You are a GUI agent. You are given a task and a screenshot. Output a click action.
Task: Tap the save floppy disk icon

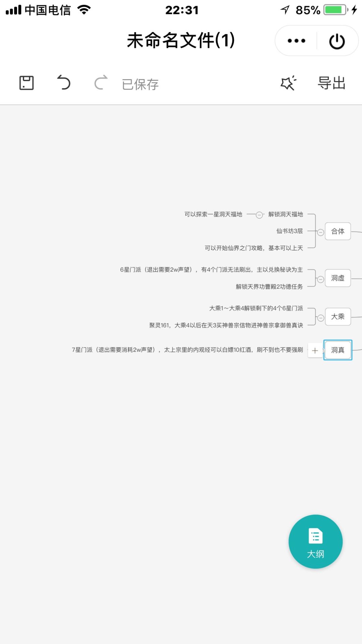point(26,82)
